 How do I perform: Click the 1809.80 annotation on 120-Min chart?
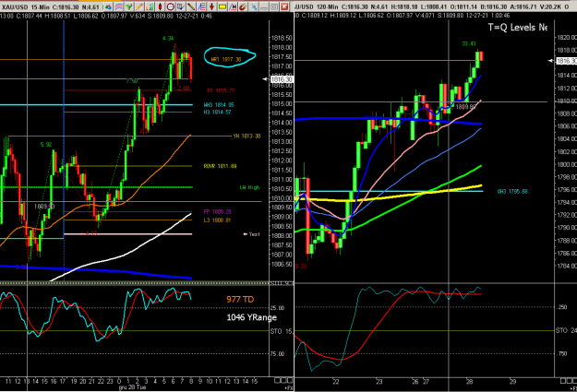[x=466, y=107]
